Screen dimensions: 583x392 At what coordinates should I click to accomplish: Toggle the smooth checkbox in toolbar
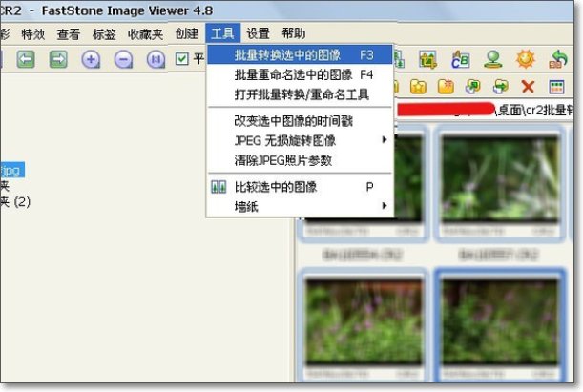(182, 59)
